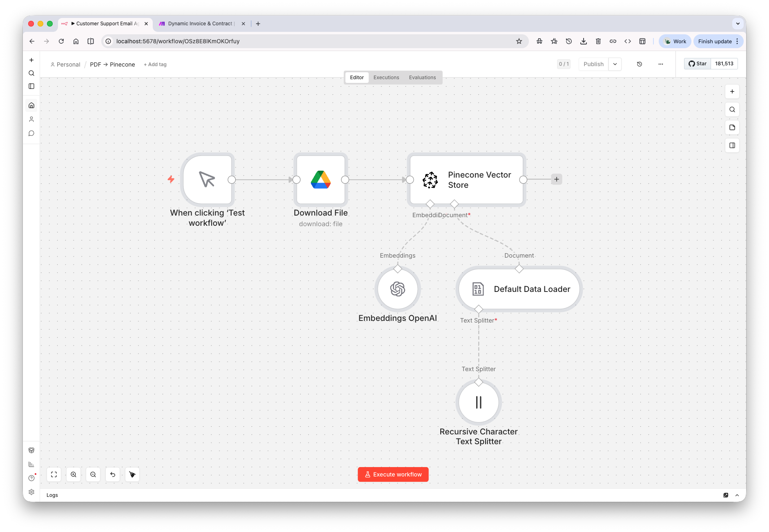This screenshot has height=532, width=769.
Task: Click the GitHub Star button
Action: 697,63
